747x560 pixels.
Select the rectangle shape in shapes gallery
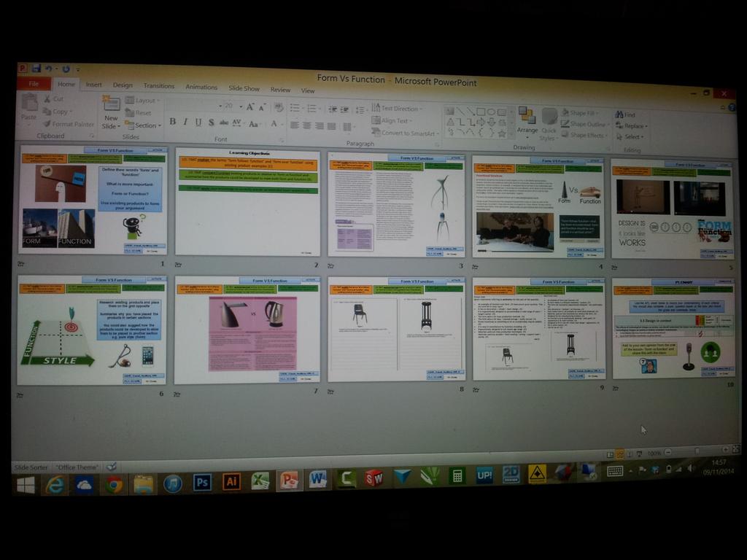[481, 112]
